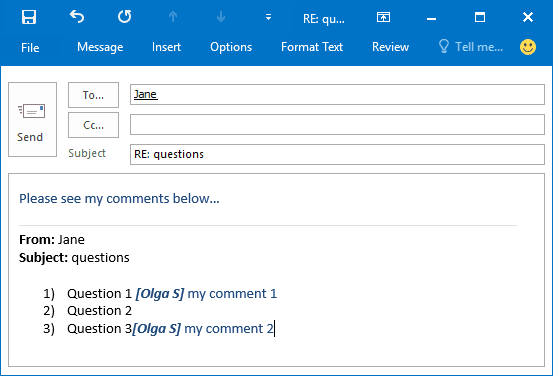The height and width of the screenshot is (376, 553).
Task: Open Customize Quick Access Toolbar dropdown
Action: tap(268, 17)
